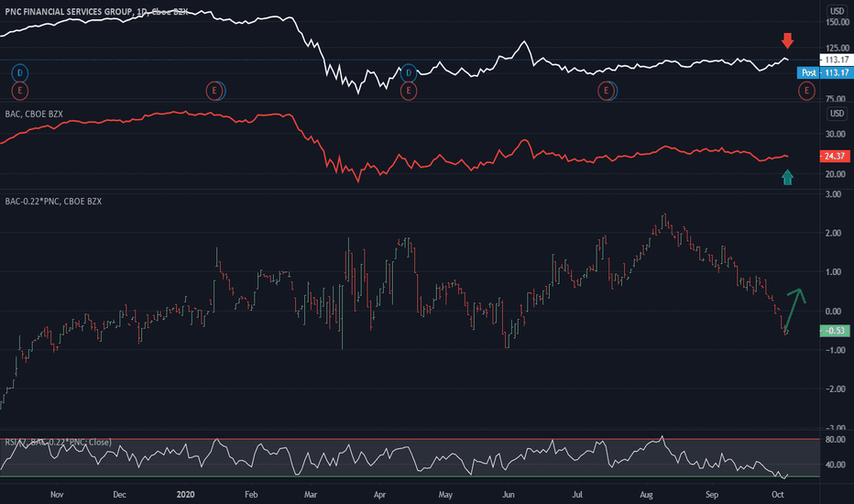Screen dimensions: 854x504
Task: Click the Mar label on time axis
Action: (311, 495)
